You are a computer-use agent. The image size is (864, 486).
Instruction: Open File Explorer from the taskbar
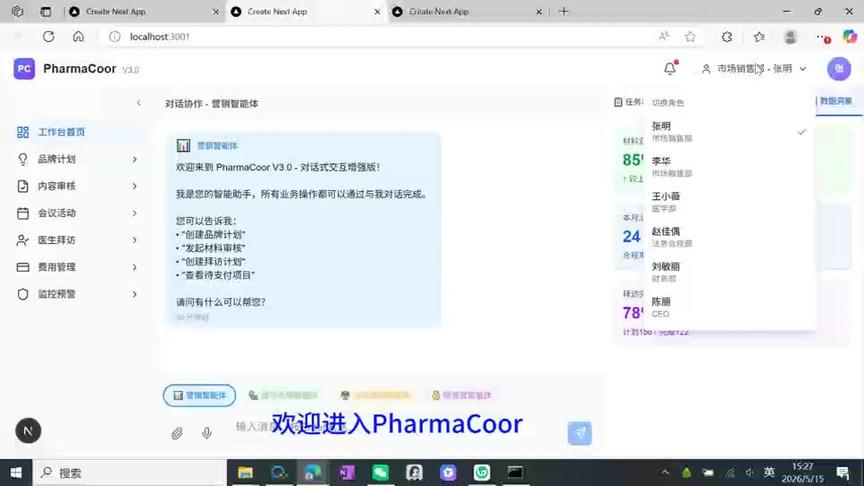[245, 472]
